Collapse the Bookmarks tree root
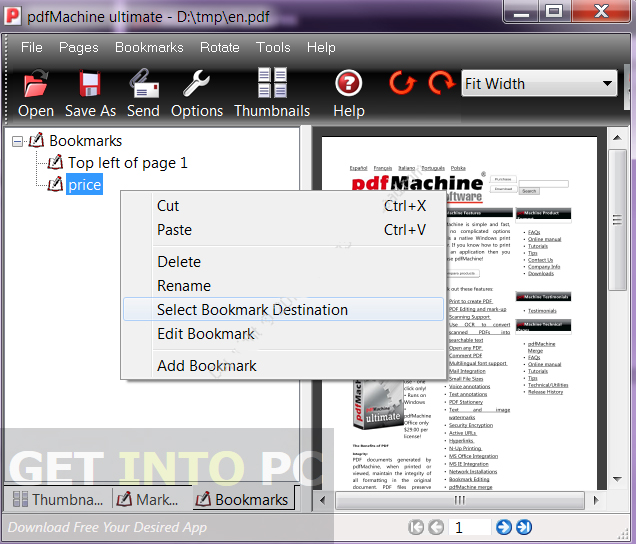The width and height of the screenshot is (636, 544). coord(17,142)
